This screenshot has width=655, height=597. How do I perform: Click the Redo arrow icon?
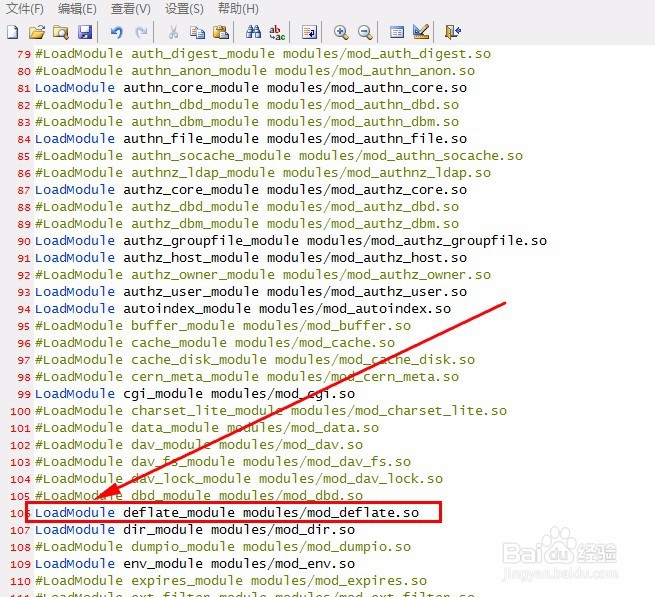point(141,32)
